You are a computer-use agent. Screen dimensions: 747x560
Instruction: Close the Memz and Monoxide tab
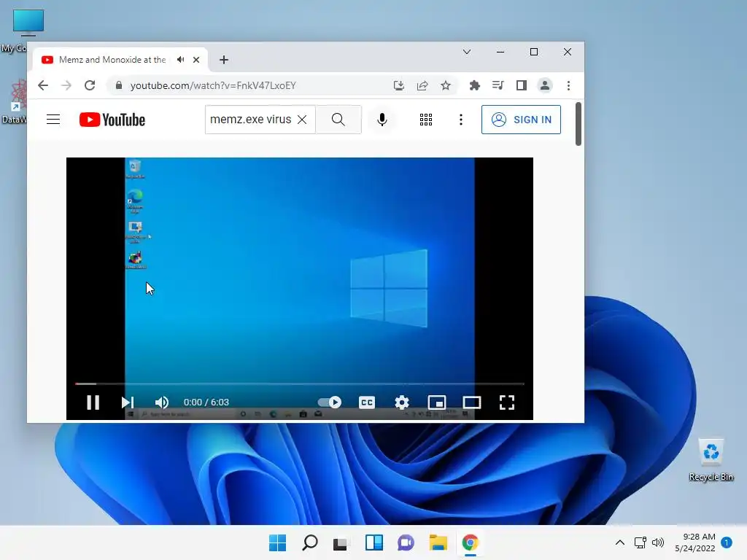[196, 60]
